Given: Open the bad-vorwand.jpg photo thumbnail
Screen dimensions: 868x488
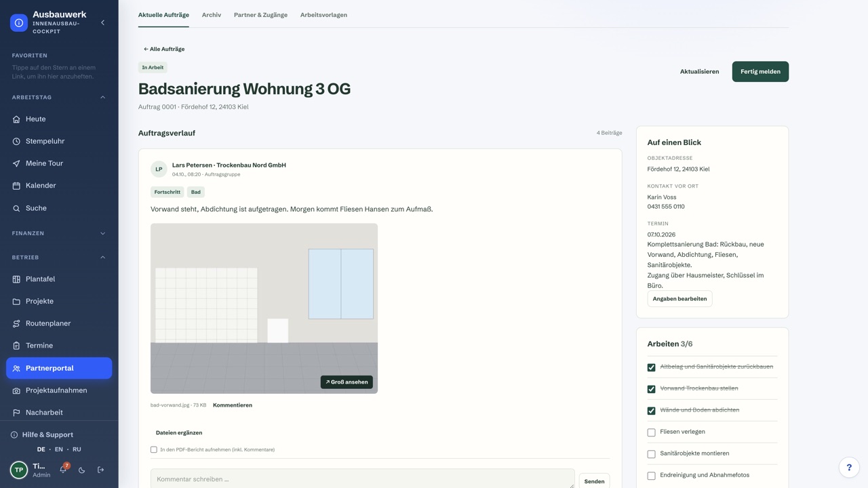Looking at the screenshot, I should pos(264,308).
